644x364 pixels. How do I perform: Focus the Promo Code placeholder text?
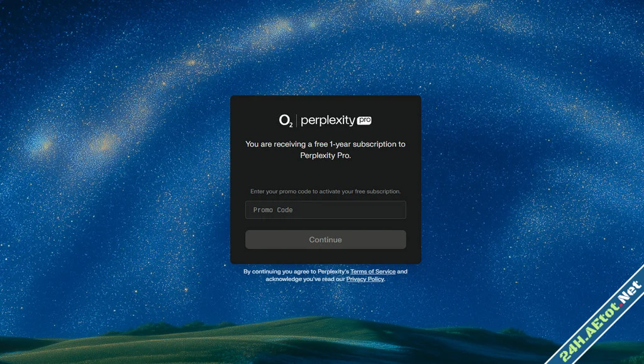(272, 209)
